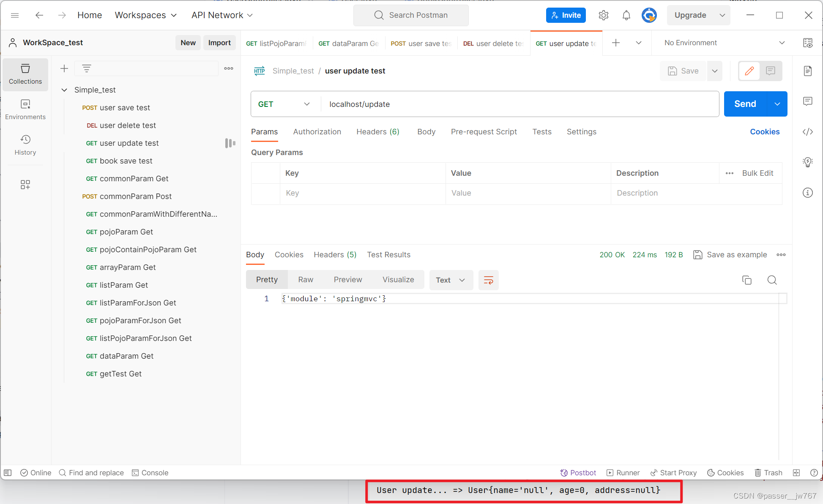Click the request URL field
The image size is (823, 504).
520,104
